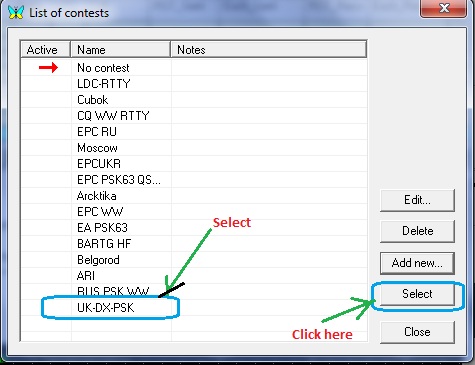This screenshot has height=365, width=475.
Task: Click the Add new... button
Action: 417,263
